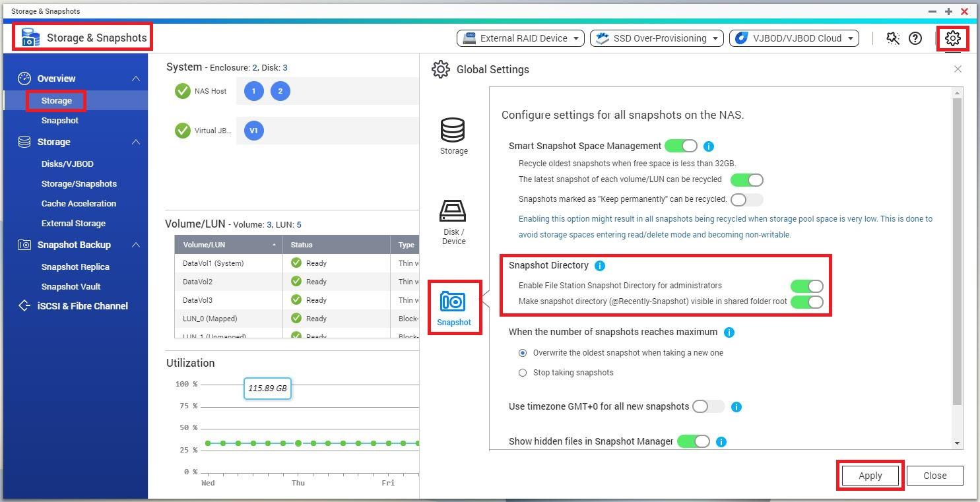Open the External RAID Device dropdown

coord(520,38)
